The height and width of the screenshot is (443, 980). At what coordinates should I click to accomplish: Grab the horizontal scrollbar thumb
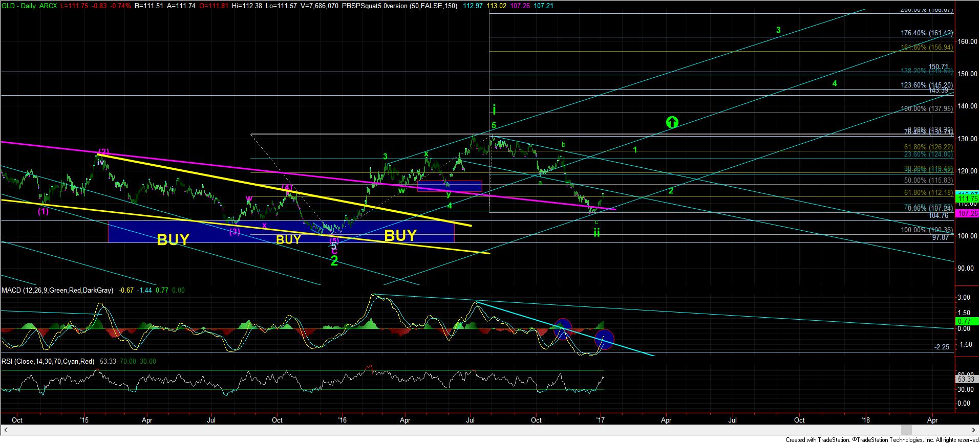pyautogui.click(x=906, y=430)
